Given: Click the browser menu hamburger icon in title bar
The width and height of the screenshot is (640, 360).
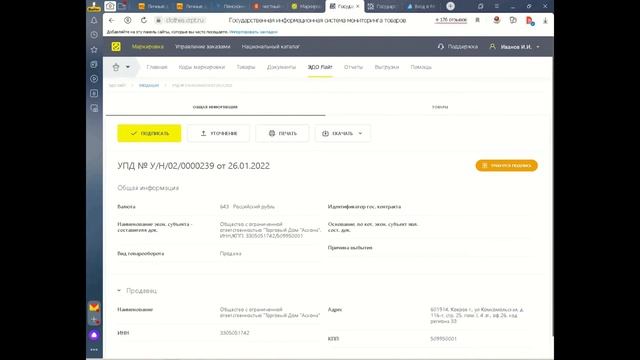Looking at the screenshot, I should pos(497,6).
